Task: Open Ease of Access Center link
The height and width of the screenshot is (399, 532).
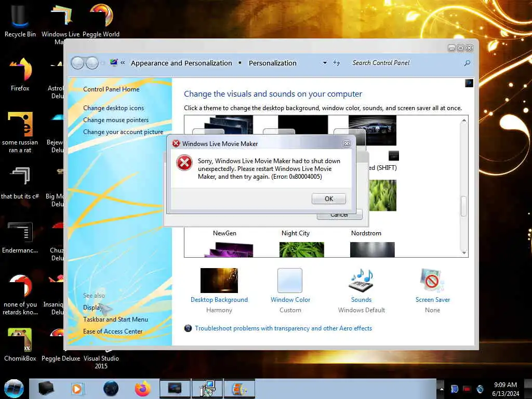Action: (x=113, y=331)
